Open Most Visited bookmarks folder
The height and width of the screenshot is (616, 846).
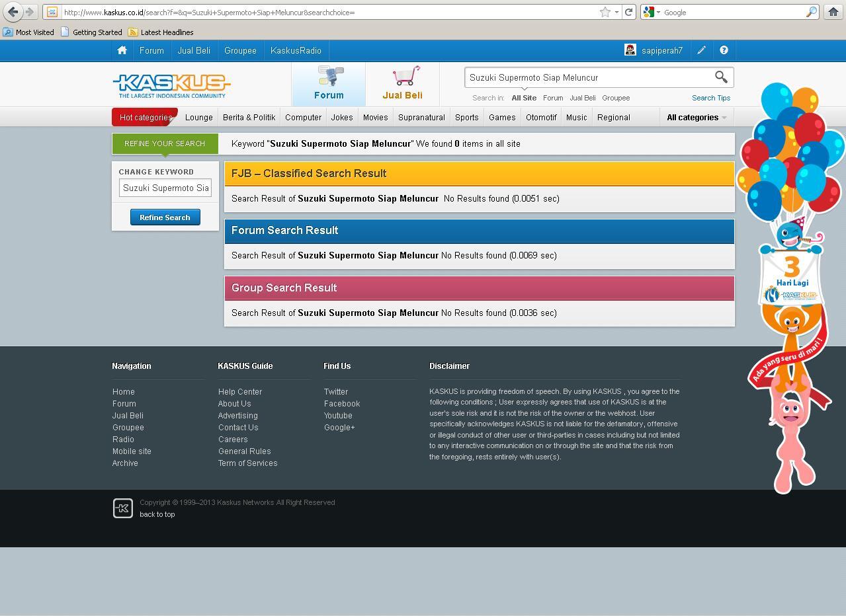tap(29, 32)
